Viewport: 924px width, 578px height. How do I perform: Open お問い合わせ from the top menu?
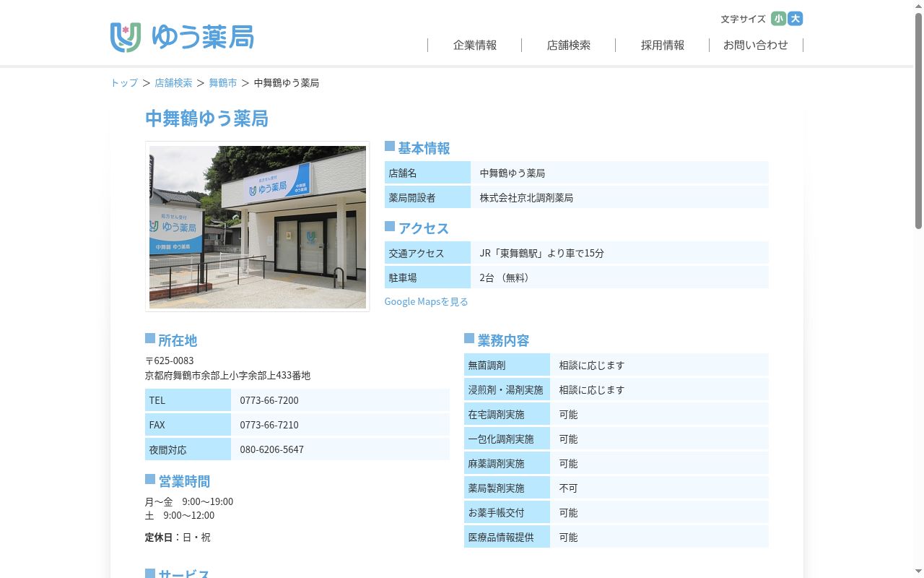coord(756,45)
